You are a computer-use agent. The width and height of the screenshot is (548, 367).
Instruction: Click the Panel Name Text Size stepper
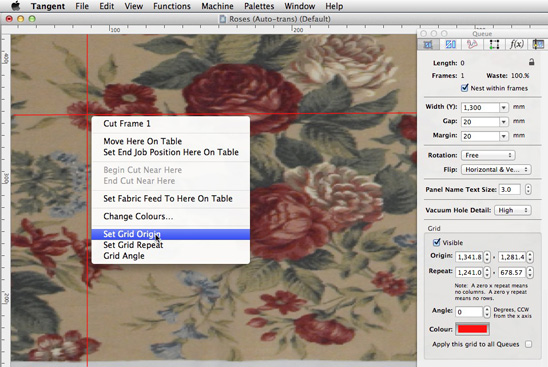[528, 189]
